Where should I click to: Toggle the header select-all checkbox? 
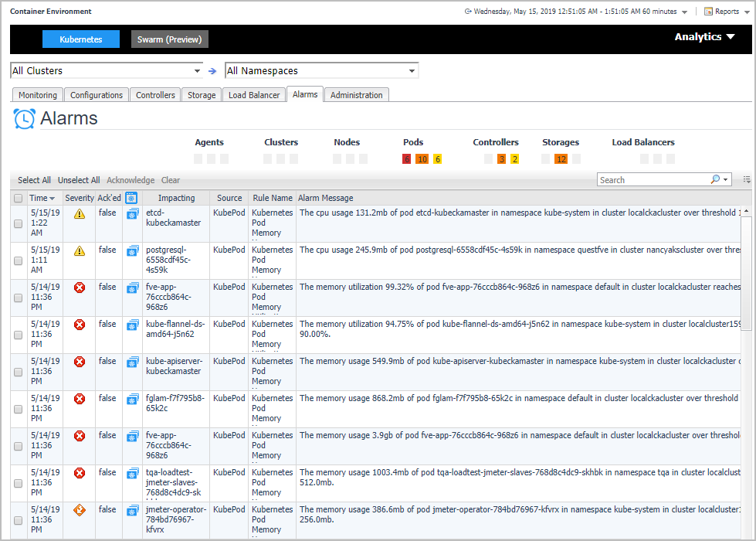click(19, 199)
